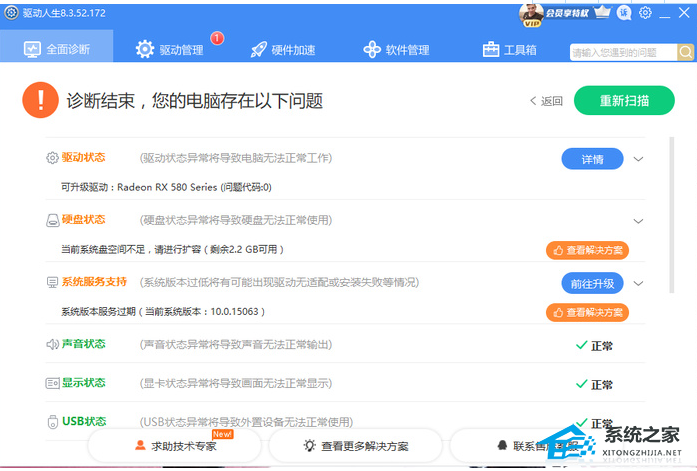Click the feedback speech bubble icon
This screenshot has height=471, width=697.
click(x=624, y=13)
